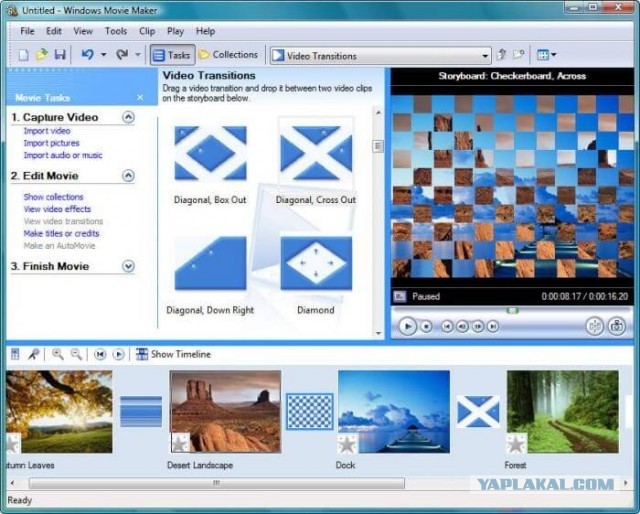Screen dimensions: 640x514
Task: Click Import audio or music link
Action: 63,155
